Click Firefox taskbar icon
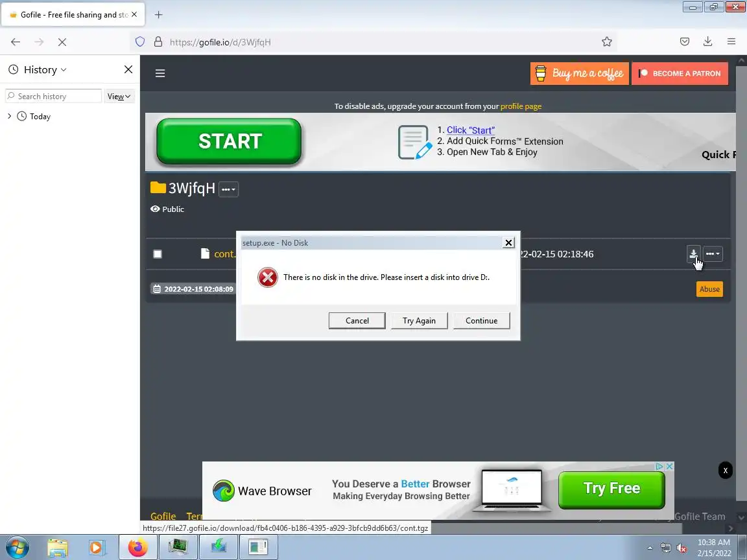This screenshot has height=560, width=747. pyautogui.click(x=137, y=547)
